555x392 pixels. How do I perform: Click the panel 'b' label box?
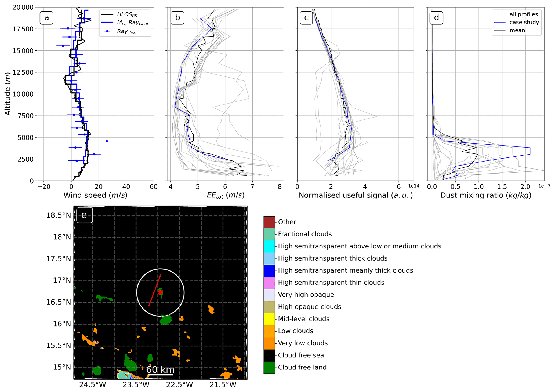point(177,18)
